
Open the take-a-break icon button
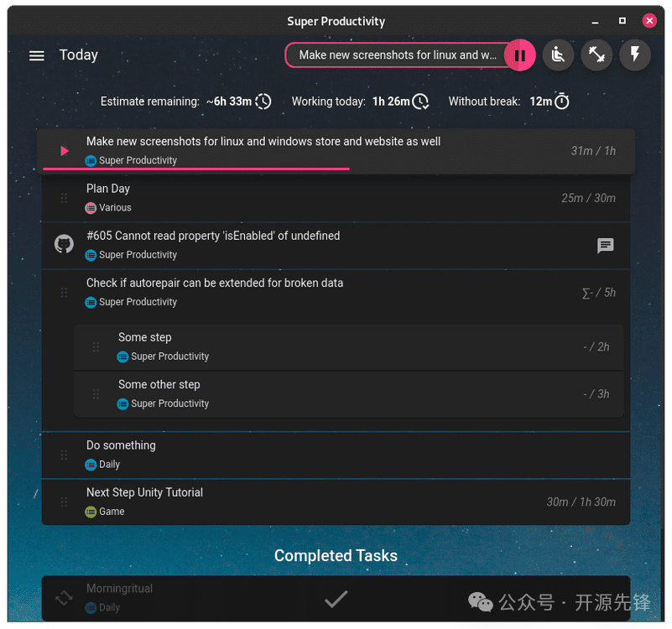click(x=558, y=55)
